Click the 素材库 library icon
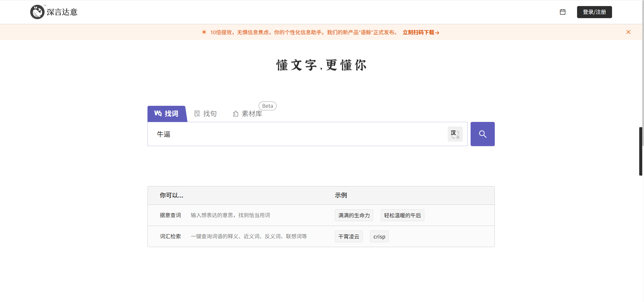644x302 pixels. pyautogui.click(x=235, y=114)
